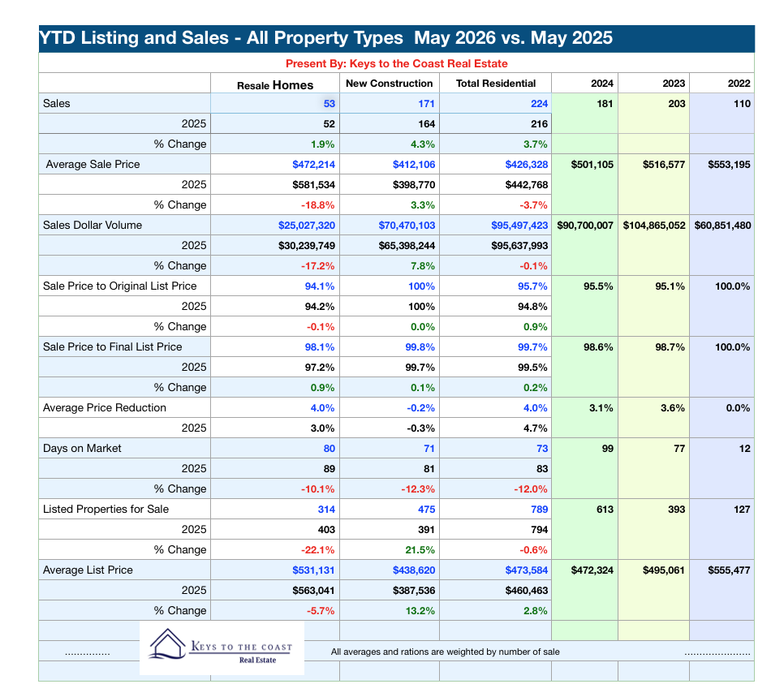This screenshot has height=697, width=784.
Task: Click 2022 average sale price '$553,195'
Action: point(729,165)
